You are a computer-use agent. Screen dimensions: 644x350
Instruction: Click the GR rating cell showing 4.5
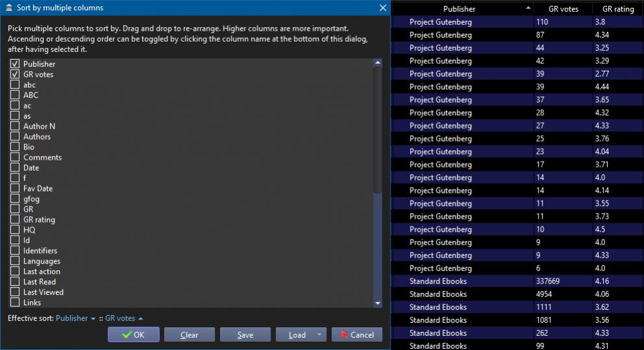coord(618,229)
